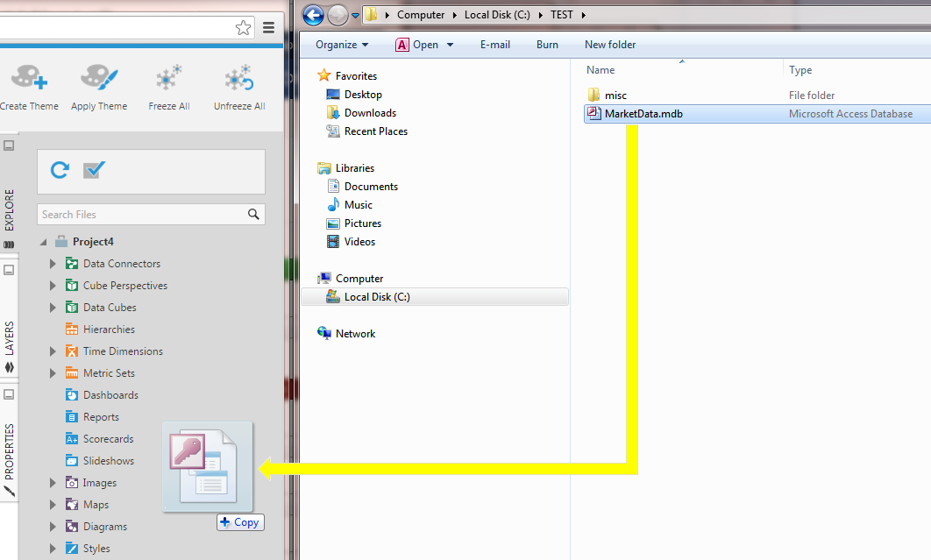The image size is (931, 560).
Task: Click the Explorer back navigation arrow
Action: pos(311,15)
